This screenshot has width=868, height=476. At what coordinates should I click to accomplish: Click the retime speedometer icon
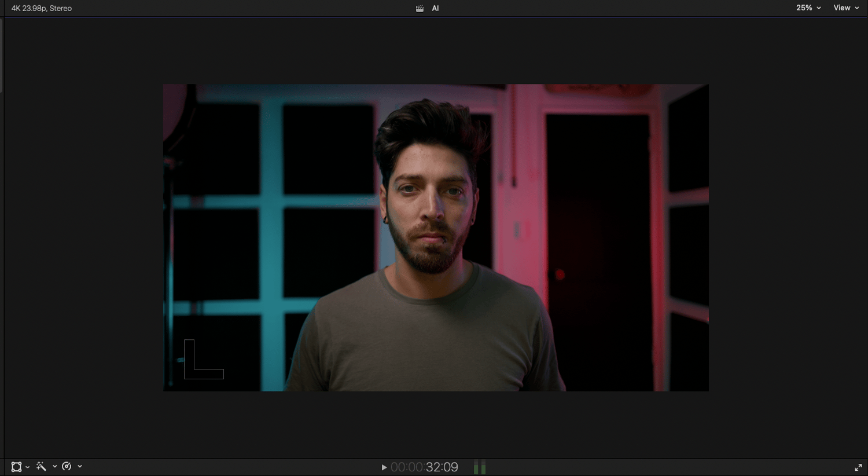pos(67,466)
